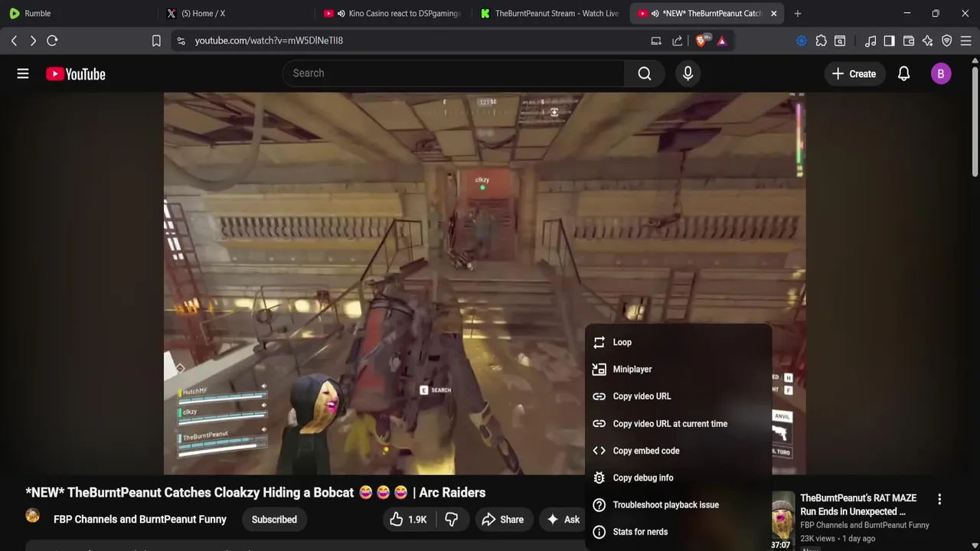Click the video title text

click(256, 492)
